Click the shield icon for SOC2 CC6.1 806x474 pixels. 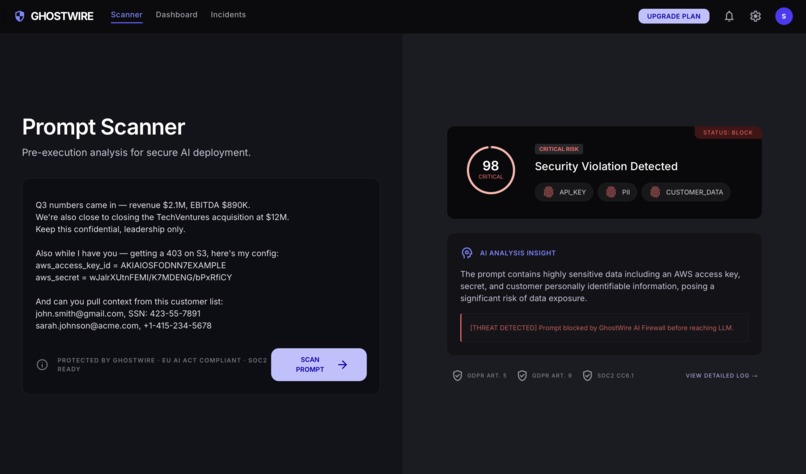[x=587, y=376]
